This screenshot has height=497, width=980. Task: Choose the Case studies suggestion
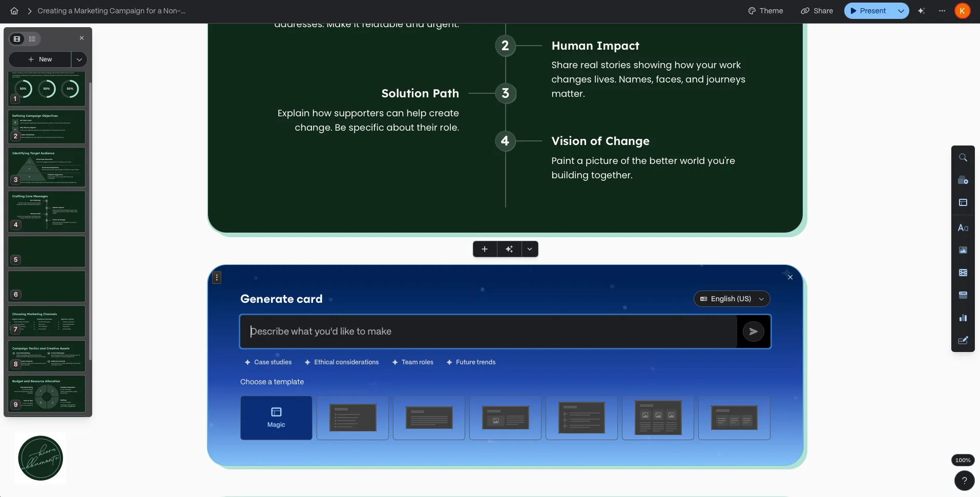pos(268,362)
